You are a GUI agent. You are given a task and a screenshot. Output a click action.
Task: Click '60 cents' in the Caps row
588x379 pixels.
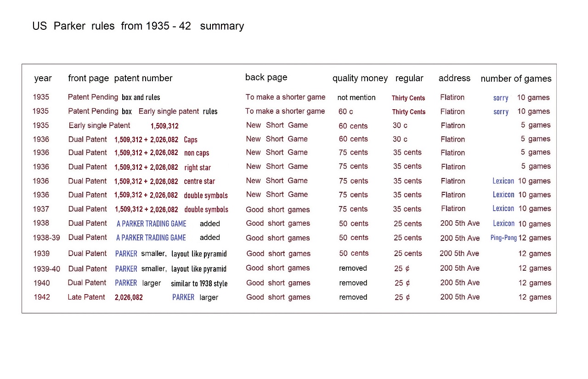coord(353,139)
